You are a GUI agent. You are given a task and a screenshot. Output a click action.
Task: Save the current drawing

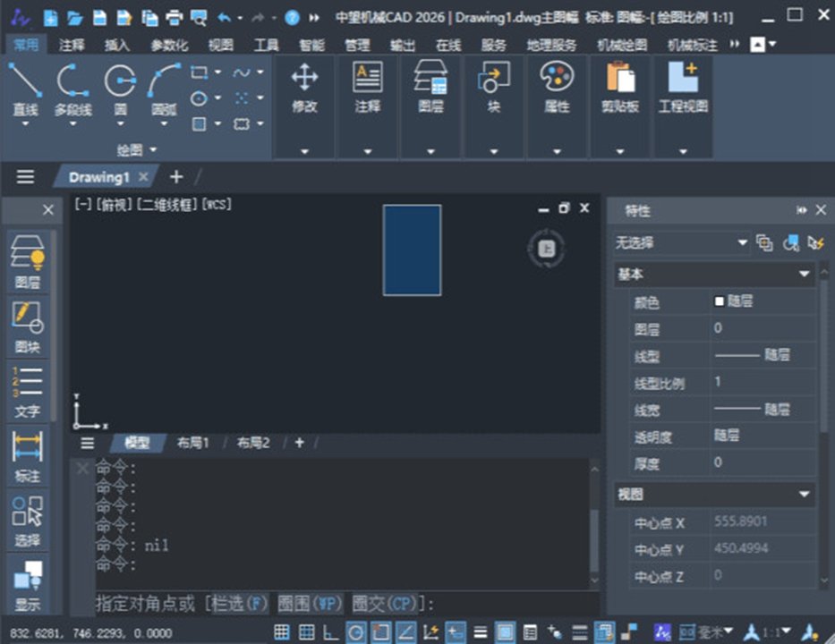pyautogui.click(x=99, y=18)
